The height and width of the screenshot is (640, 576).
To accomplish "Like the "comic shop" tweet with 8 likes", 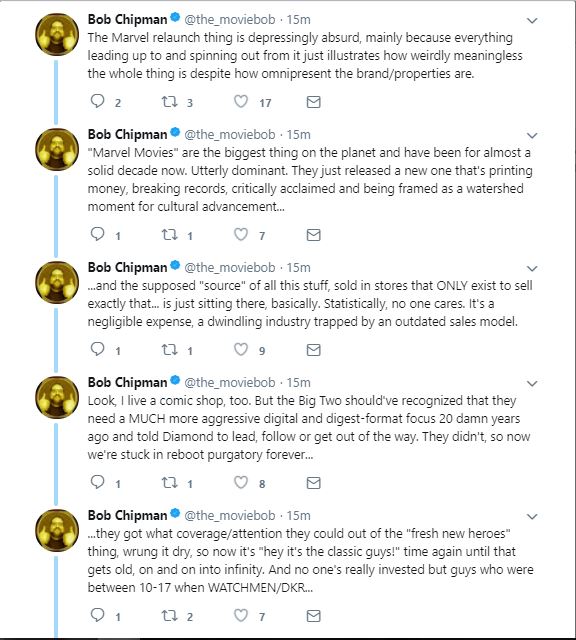I will pos(241,482).
